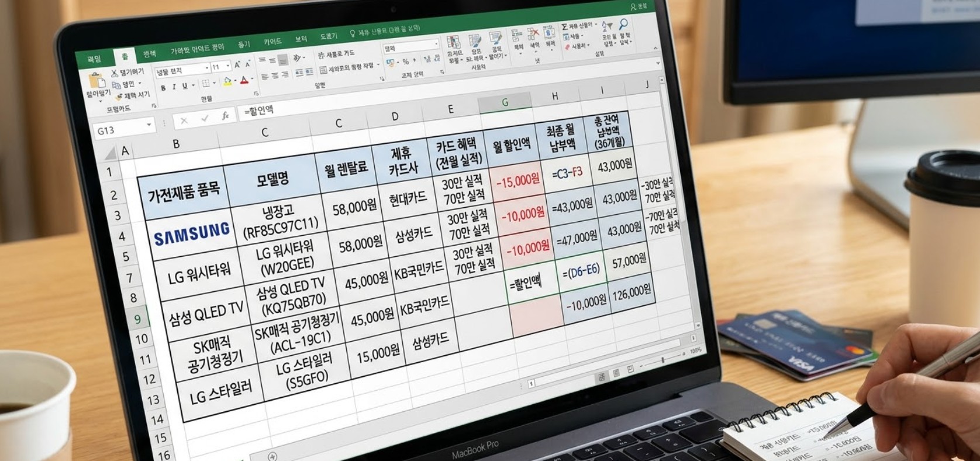Open the font name dropdown

pyautogui.click(x=207, y=68)
